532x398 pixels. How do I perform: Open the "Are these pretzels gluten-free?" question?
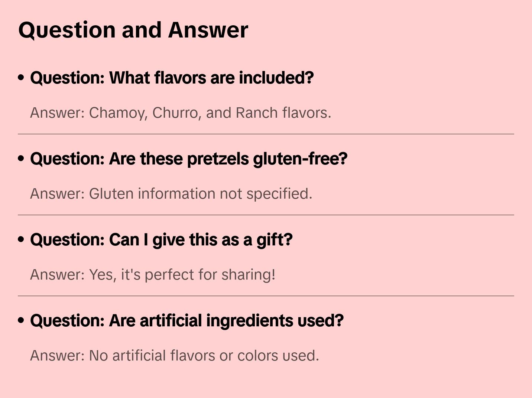(188, 159)
